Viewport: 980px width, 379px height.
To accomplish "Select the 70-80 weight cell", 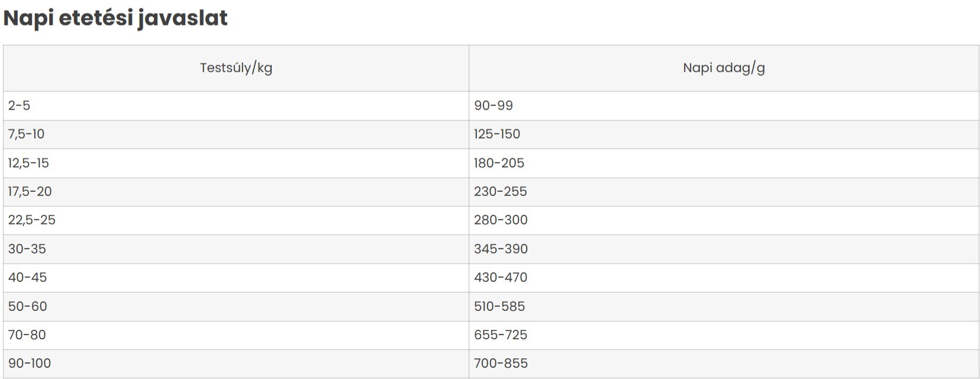I will point(236,335).
